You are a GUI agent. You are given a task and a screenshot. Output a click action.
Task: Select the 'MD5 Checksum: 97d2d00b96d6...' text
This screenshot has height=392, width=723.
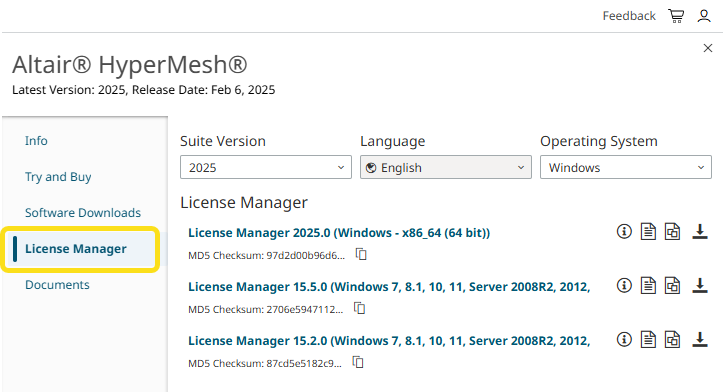(267, 255)
